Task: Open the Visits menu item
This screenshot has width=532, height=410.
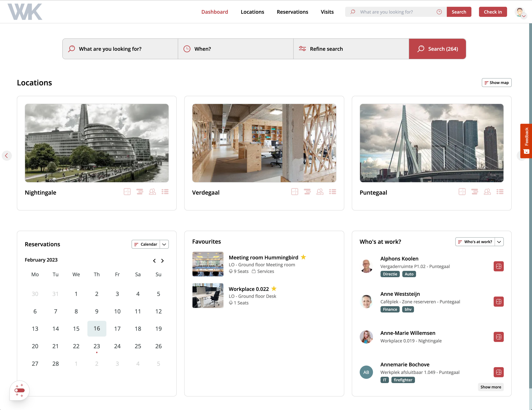Action: pyautogui.click(x=327, y=12)
